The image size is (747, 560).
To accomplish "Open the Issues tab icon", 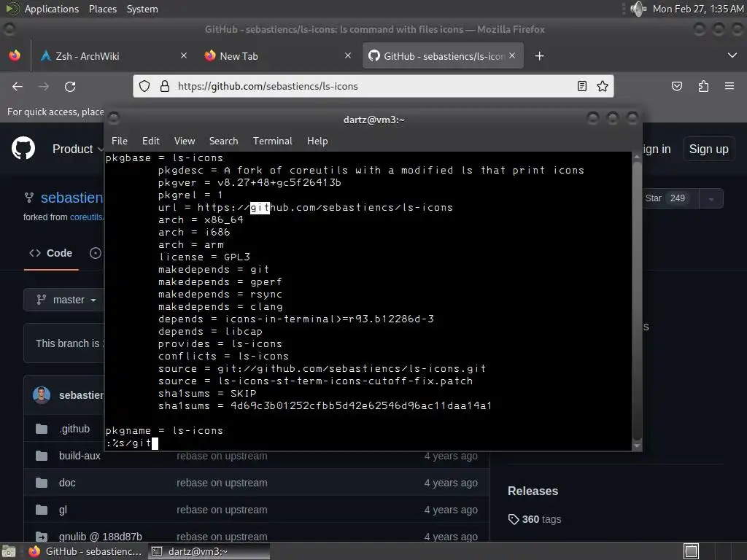I will tap(96, 253).
